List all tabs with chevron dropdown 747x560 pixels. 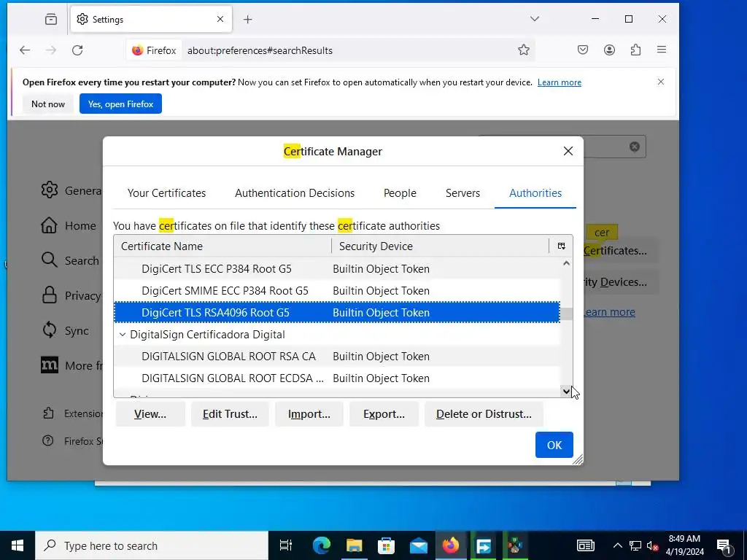(535, 19)
